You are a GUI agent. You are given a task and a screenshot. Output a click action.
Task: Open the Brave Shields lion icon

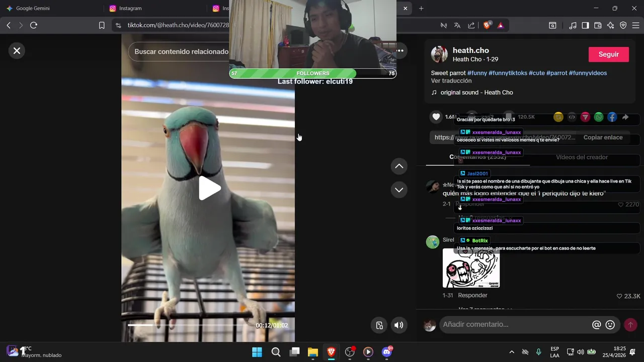[487, 25]
